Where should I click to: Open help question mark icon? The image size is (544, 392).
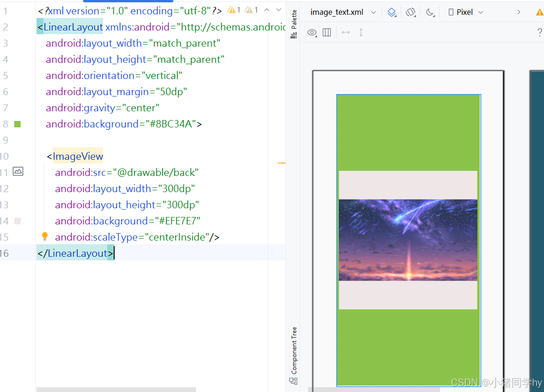pyautogui.click(x=539, y=32)
